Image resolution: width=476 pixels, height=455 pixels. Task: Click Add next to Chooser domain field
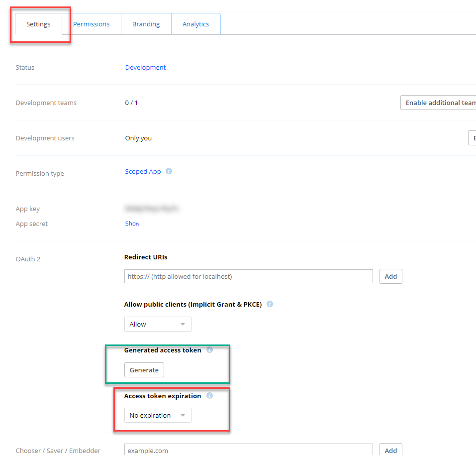click(x=390, y=450)
